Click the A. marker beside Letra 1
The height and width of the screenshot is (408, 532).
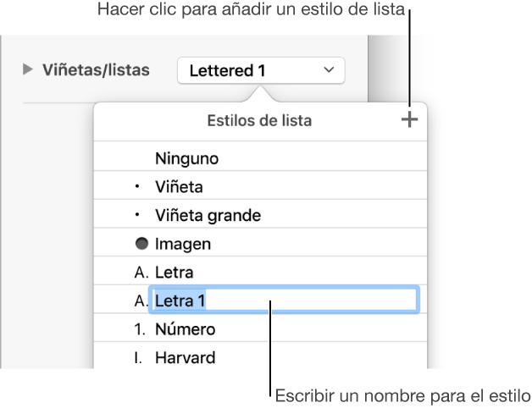point(140,300)
